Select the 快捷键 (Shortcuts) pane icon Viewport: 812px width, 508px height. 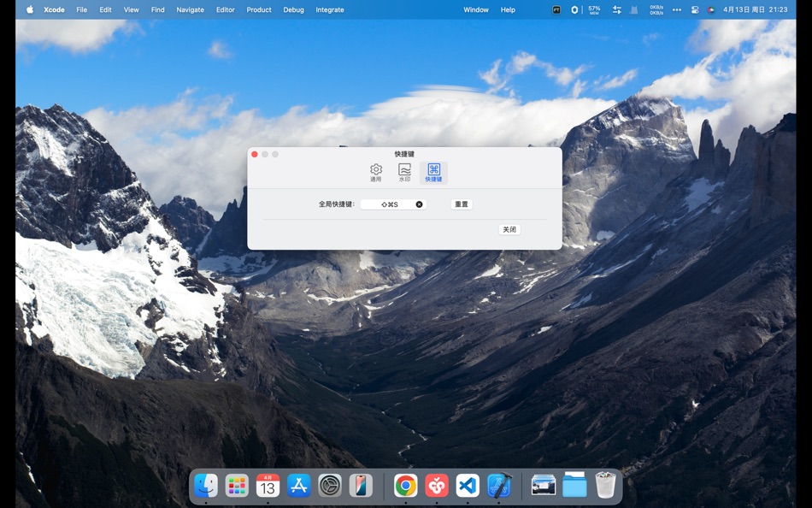click(433, 170)
